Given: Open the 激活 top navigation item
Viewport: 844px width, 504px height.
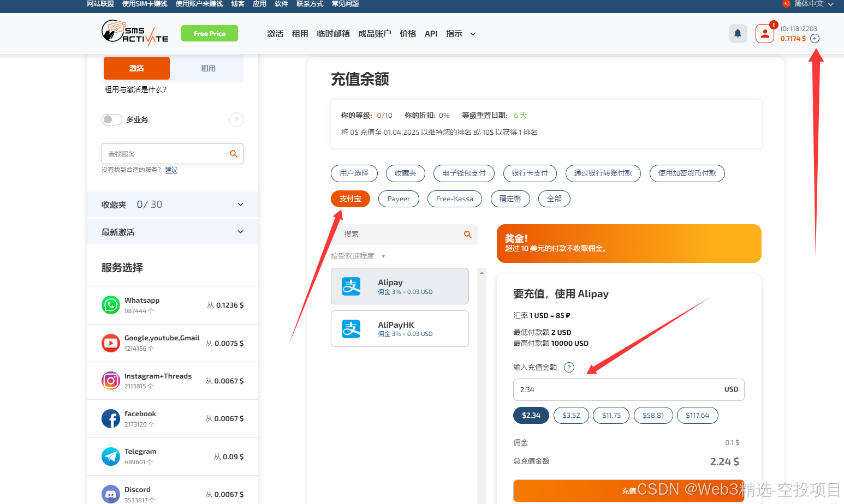Looking at the screenshot, I should click(x=275, y=34).
